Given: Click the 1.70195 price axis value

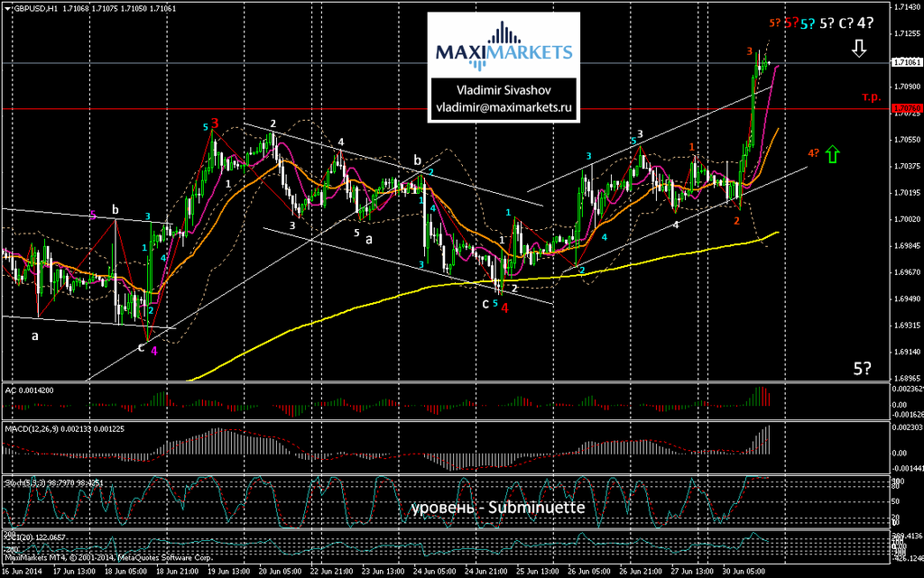Looking at the screenshot, I should point(907,192).
